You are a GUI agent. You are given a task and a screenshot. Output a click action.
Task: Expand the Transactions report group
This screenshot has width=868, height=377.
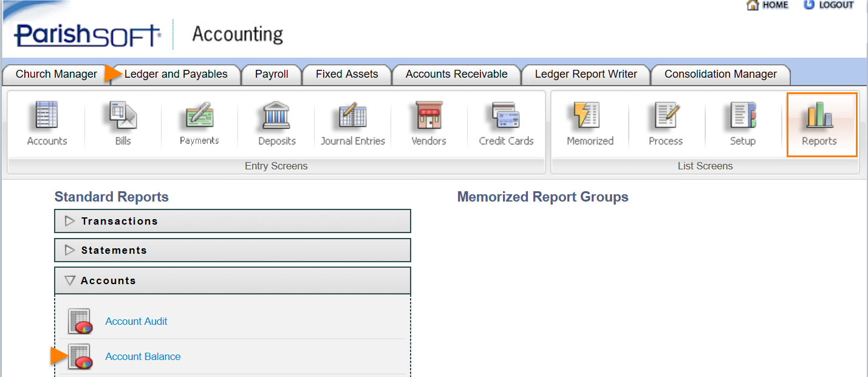(233, 221)
